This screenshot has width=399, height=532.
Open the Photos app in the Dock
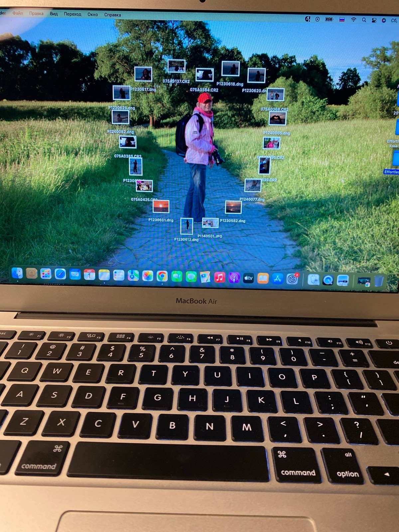click(148, 276)
